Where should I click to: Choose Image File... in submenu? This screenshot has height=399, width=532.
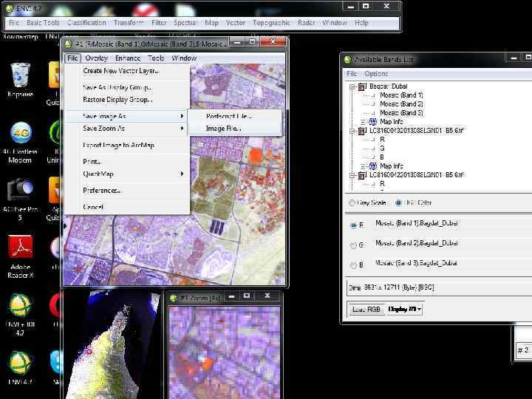[x=234, y=129]
